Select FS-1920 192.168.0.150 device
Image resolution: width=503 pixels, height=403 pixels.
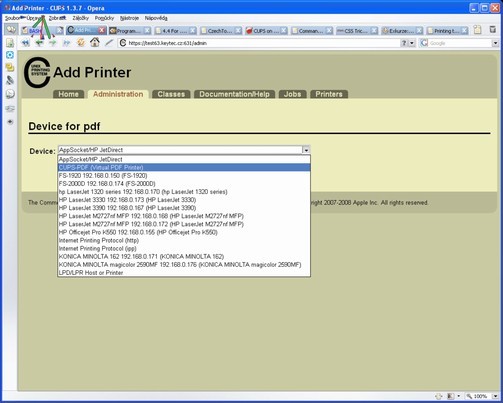tap(184, 175)
